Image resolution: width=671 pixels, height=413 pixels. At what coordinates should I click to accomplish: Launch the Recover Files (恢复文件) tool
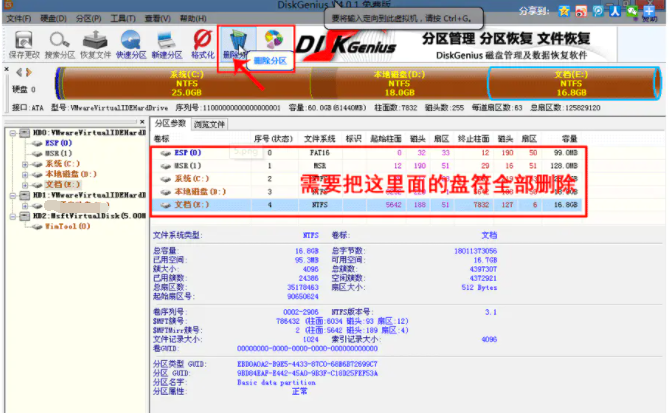(95, 40)
